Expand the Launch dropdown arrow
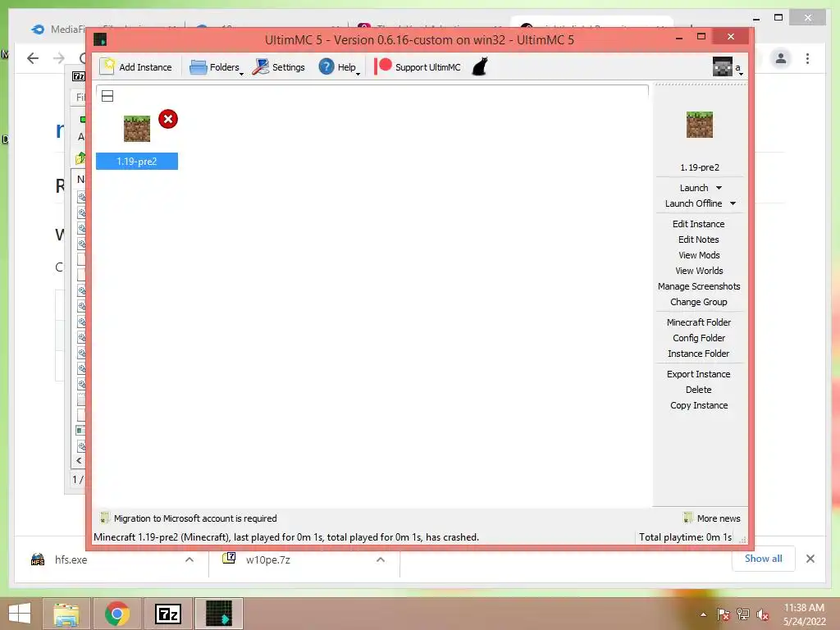The height and width of the screenshot is (630, 840). (x=719, y=188)
